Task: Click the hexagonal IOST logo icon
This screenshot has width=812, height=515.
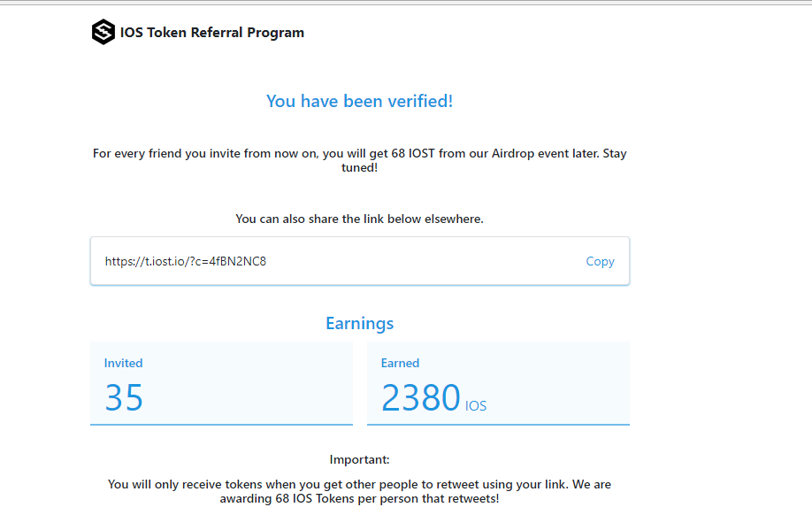Action: (103, 33)
